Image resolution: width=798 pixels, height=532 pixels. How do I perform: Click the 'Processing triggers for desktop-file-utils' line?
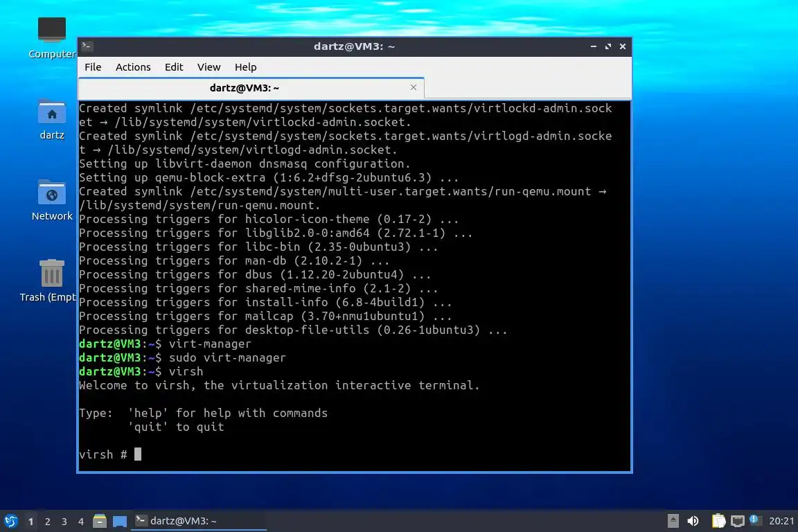[x=292, y=330]
